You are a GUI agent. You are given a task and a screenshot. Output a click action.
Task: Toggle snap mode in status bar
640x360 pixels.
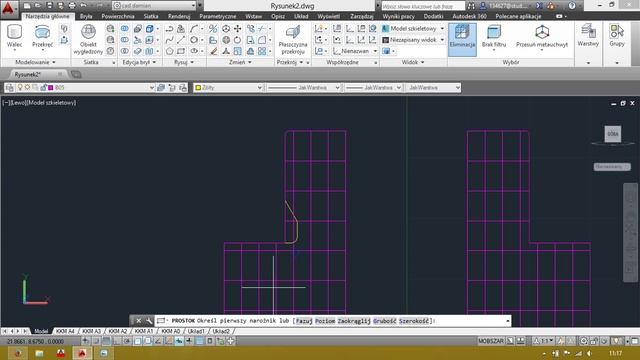tap(96, 341)
